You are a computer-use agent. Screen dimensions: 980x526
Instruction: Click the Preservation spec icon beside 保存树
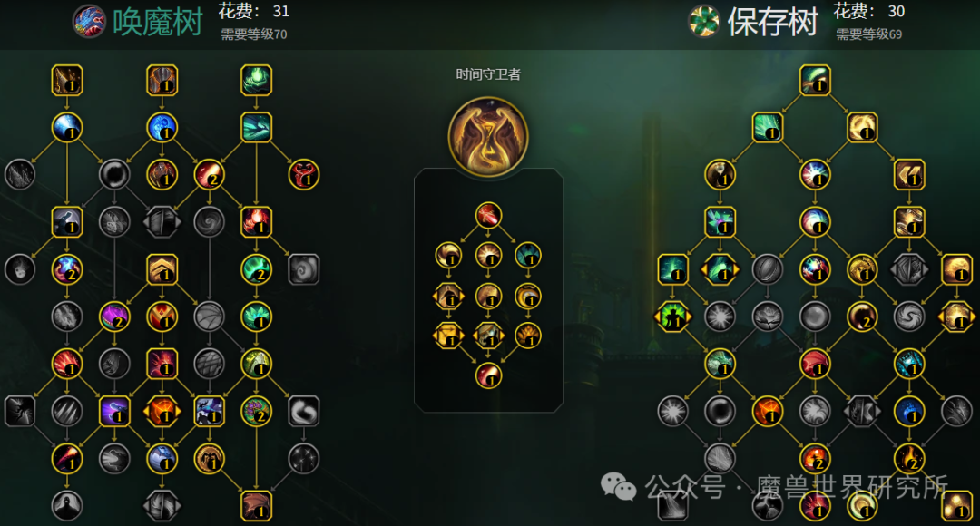coord(704,21)
